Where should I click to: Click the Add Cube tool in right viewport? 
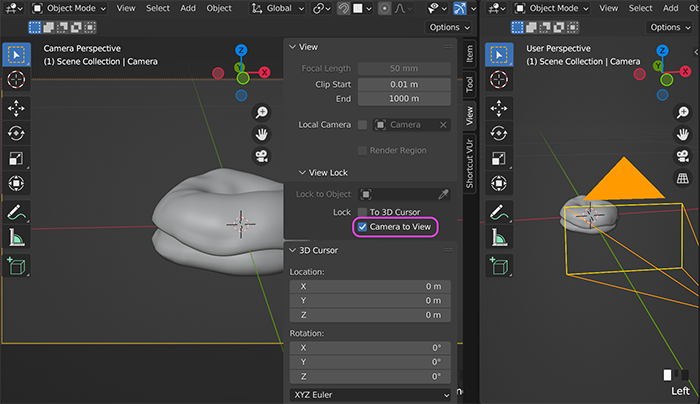point(499,266)
